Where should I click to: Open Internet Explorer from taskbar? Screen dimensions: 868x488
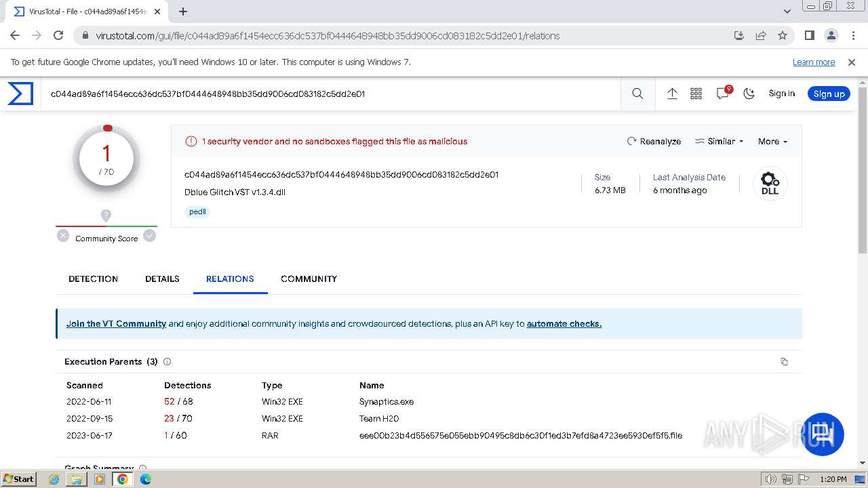54,479
